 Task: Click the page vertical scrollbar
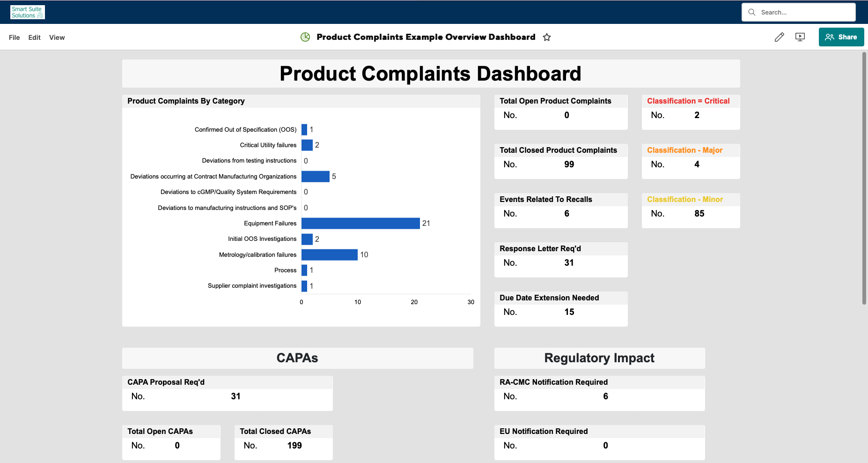tap(864, 178)
